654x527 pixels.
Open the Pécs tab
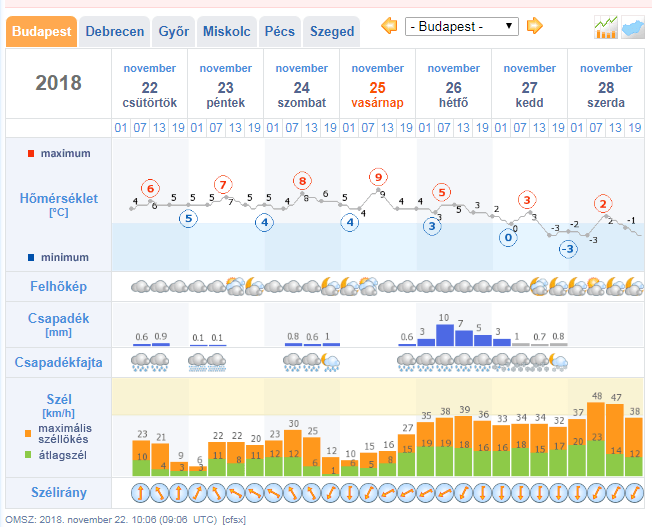279,31
